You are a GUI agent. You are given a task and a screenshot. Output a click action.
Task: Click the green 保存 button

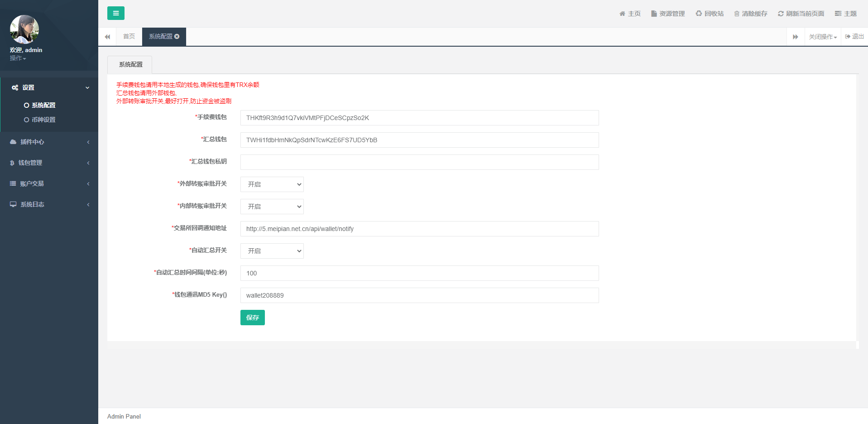point(252,318)
